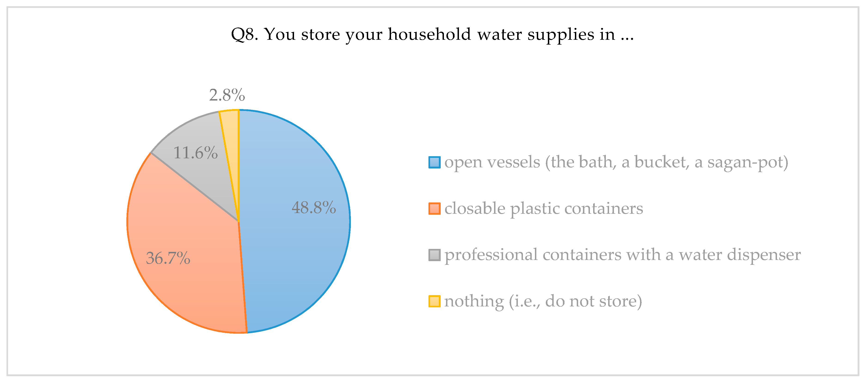Click the pie center where slices meet
Image resolution: width=868 pixels, height=385 pixels.
pos(239,221)
